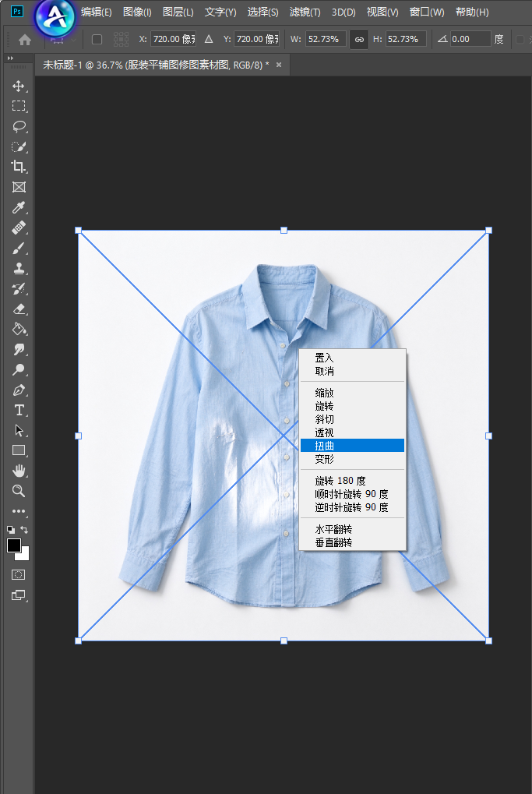The height and width of the screenshot is (794, 532).
Task: Select the Brush tool
Action: [19, 248]
